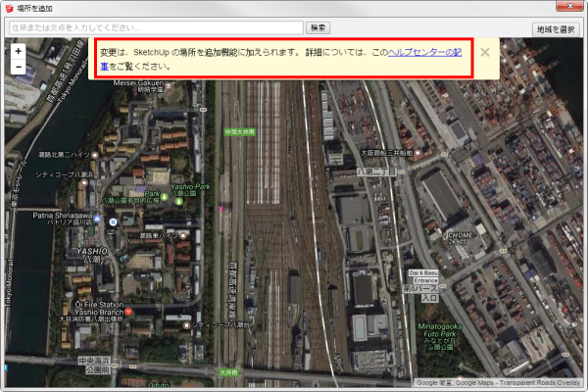Click the 地域を選択 button

[x=556, y=29]
